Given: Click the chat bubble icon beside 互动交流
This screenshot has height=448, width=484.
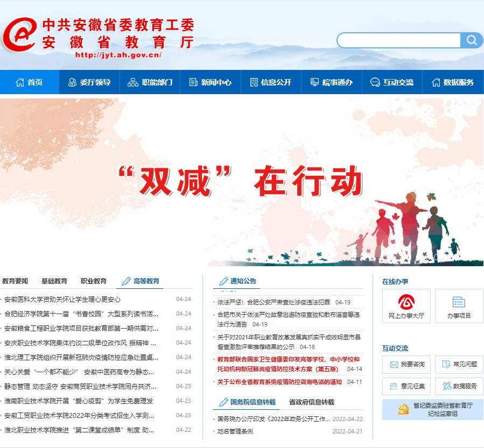Looking at the screenshot, I should pyautogui.click(x=375, y=82).
